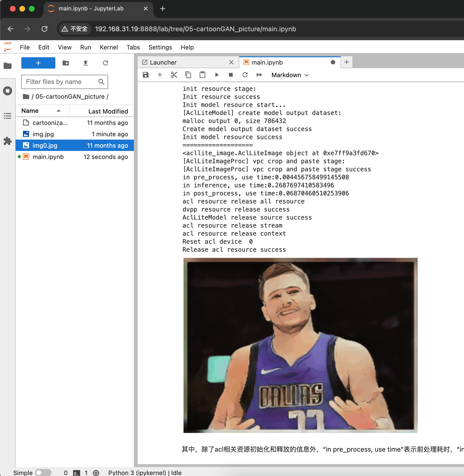Open the Extension Manager puzzle icon
This screenshot has height=476, width=464.
pyautogui.click(x=8, y=141)
